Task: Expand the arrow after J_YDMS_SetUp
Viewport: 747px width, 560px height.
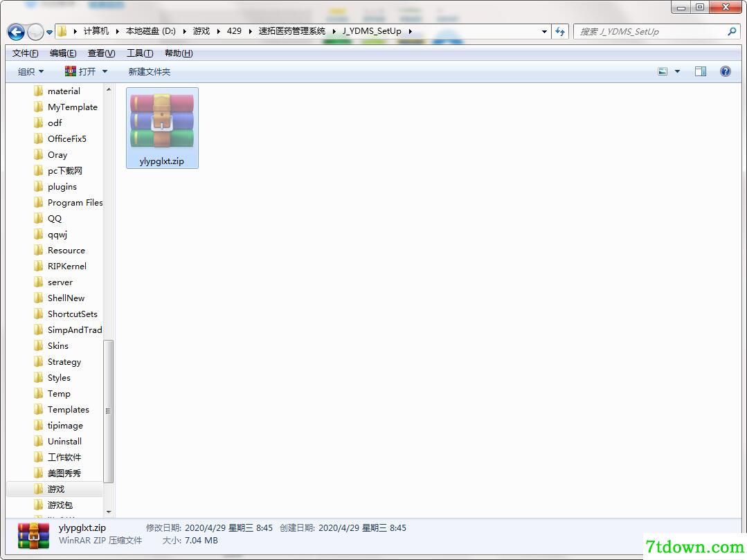Action: click(410, 31)
